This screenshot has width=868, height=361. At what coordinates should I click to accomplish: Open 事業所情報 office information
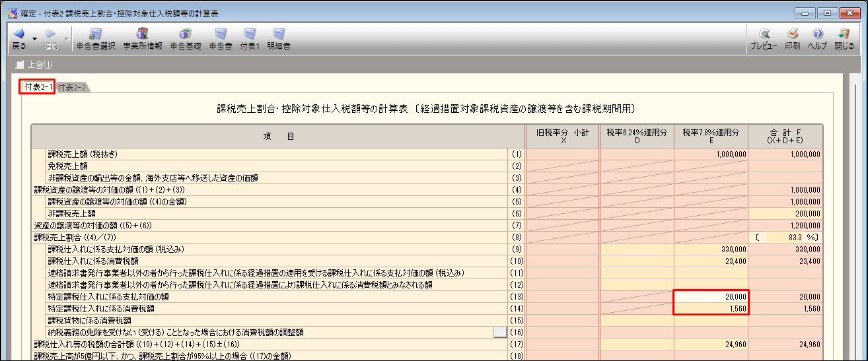coord(142,34)
